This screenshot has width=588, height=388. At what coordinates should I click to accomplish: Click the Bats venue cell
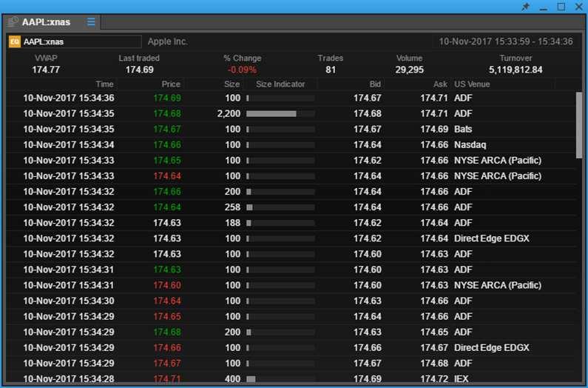463,129
